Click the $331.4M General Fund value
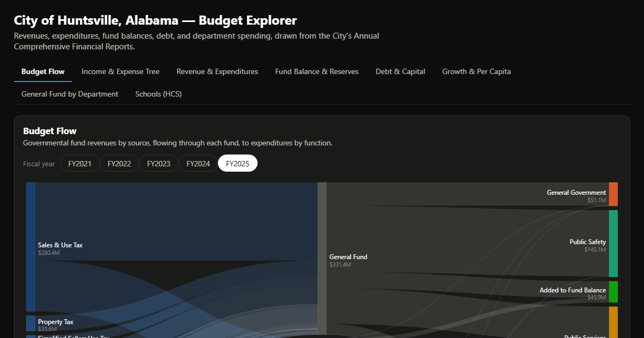Screen dimensions: 644x338 tap(340, 264)
